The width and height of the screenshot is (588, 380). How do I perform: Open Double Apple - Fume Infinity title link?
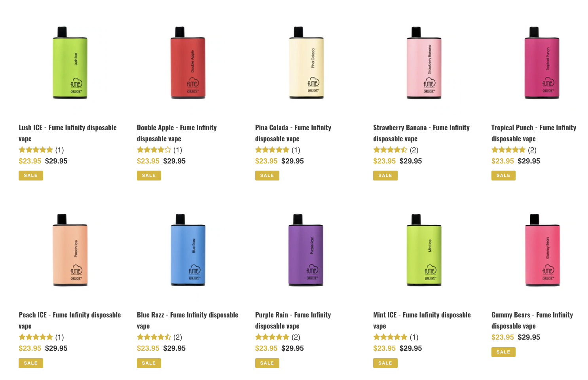pos(177,133)
